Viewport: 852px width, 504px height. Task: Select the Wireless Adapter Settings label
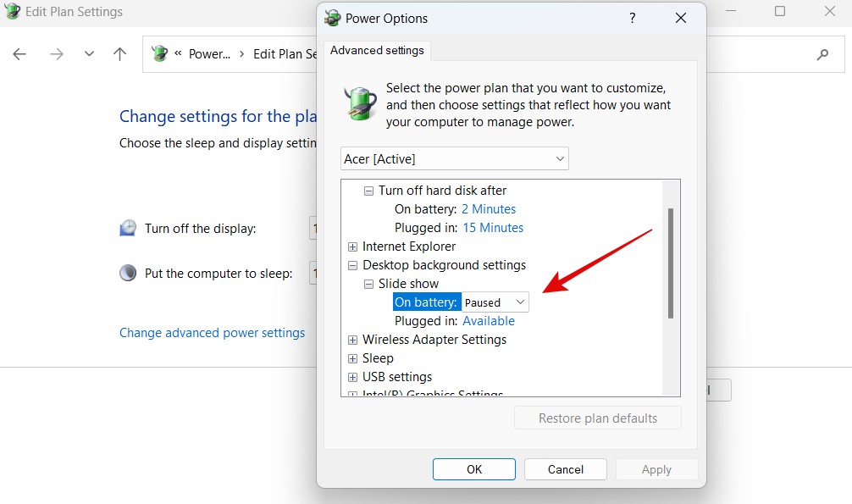pos(434,340)
